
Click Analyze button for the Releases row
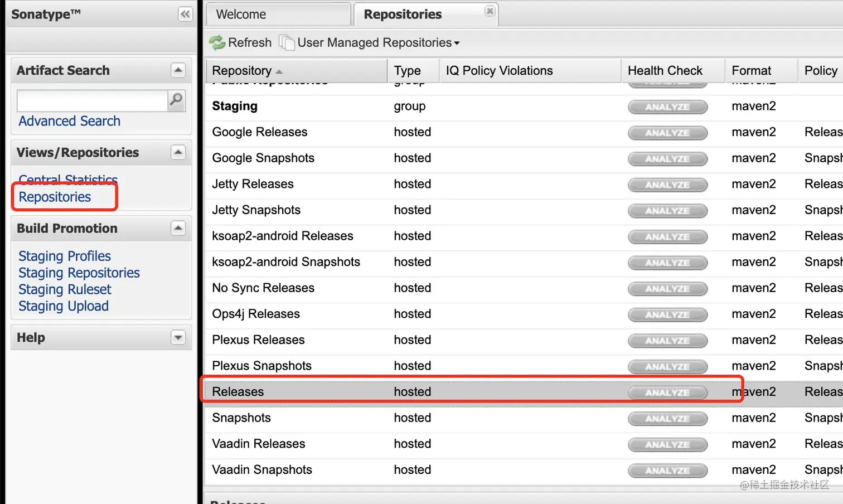[667, 392]
